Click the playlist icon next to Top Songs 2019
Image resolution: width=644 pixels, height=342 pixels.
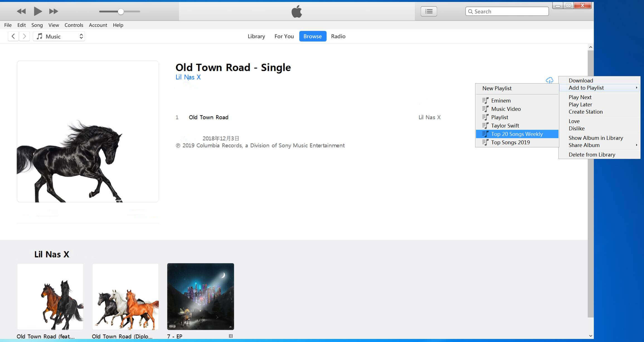click(x=485, y=142)
